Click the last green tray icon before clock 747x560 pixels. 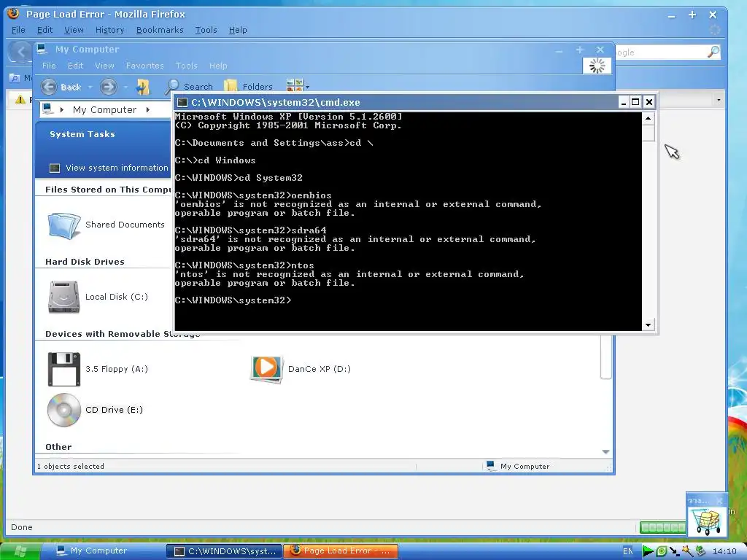pyautogui.click(x=700, y=551)
